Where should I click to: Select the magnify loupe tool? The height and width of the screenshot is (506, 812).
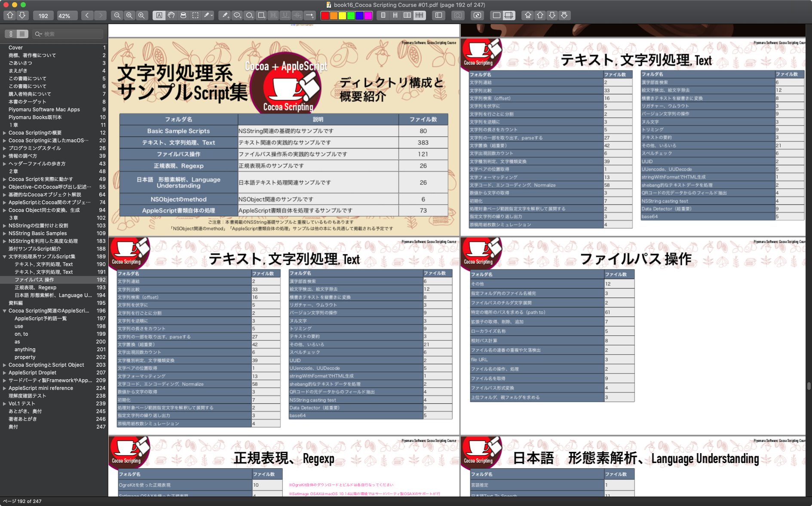[183, 15]
